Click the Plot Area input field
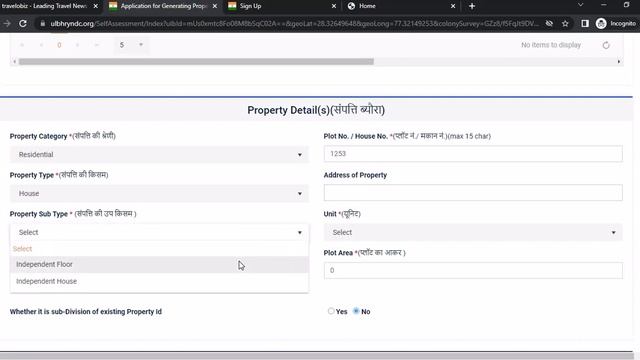 click(x=473, y=270)
